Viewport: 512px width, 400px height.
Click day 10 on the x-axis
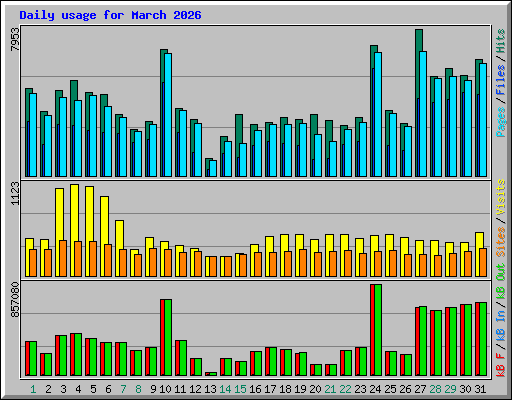(x=165, y=389)
